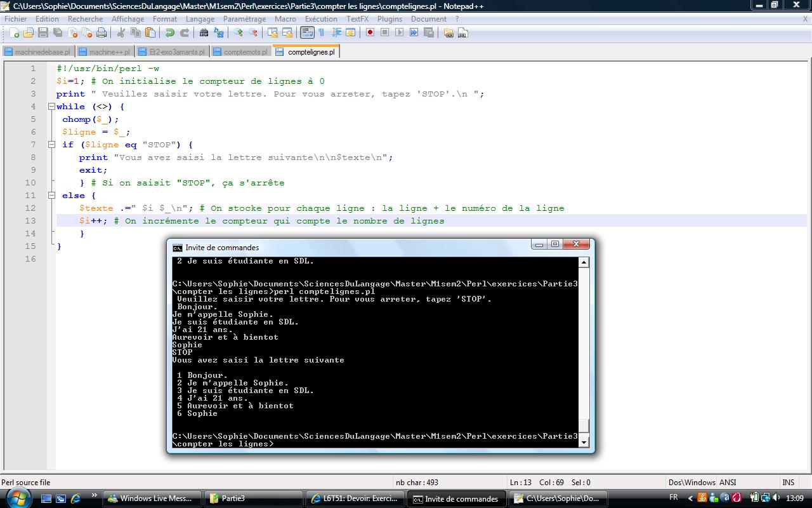Toggle show all characters pilcrow icon
This screenshot has height=508, width=812.
tap(322, 32)
